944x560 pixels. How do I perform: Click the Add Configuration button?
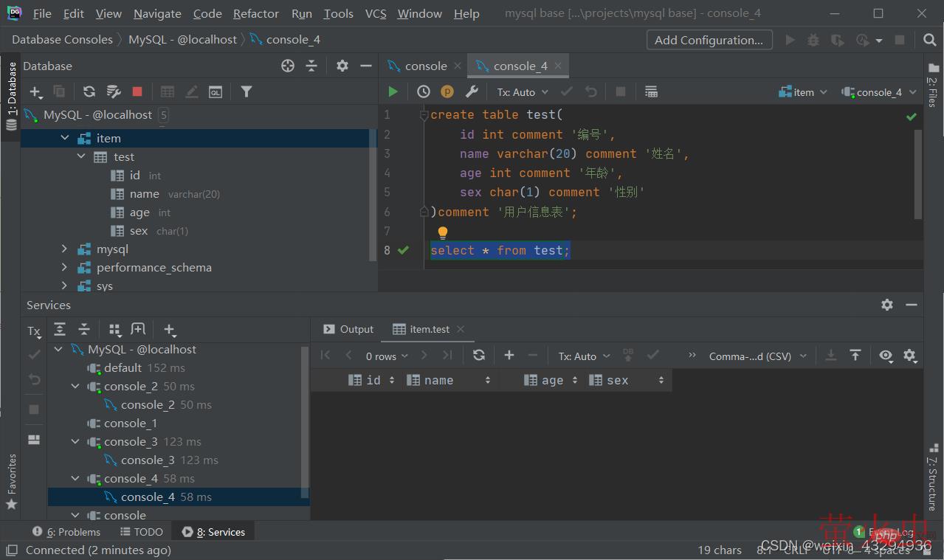[709, 40]
